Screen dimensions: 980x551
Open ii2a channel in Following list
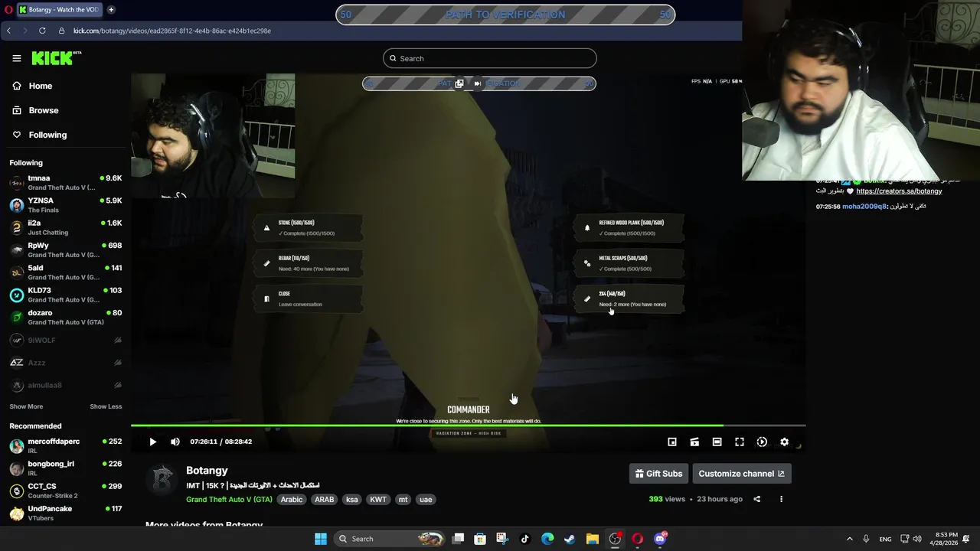click(65, 227)
